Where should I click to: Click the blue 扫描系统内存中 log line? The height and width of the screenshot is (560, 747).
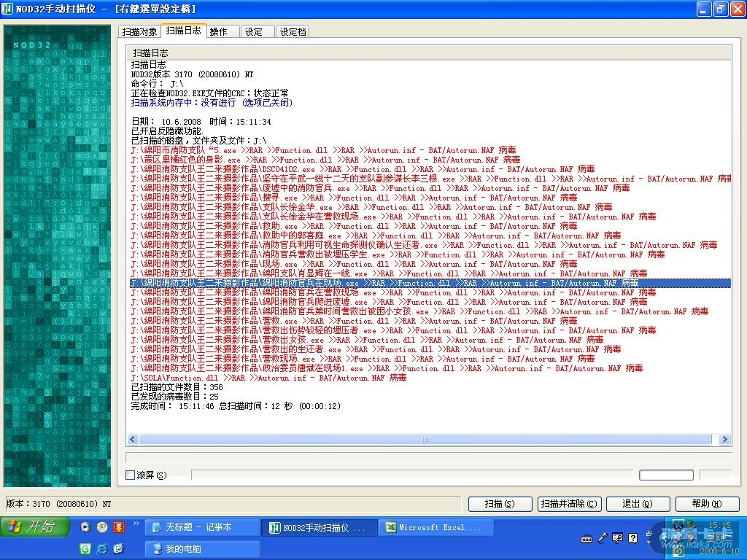[x=212, y=102]
